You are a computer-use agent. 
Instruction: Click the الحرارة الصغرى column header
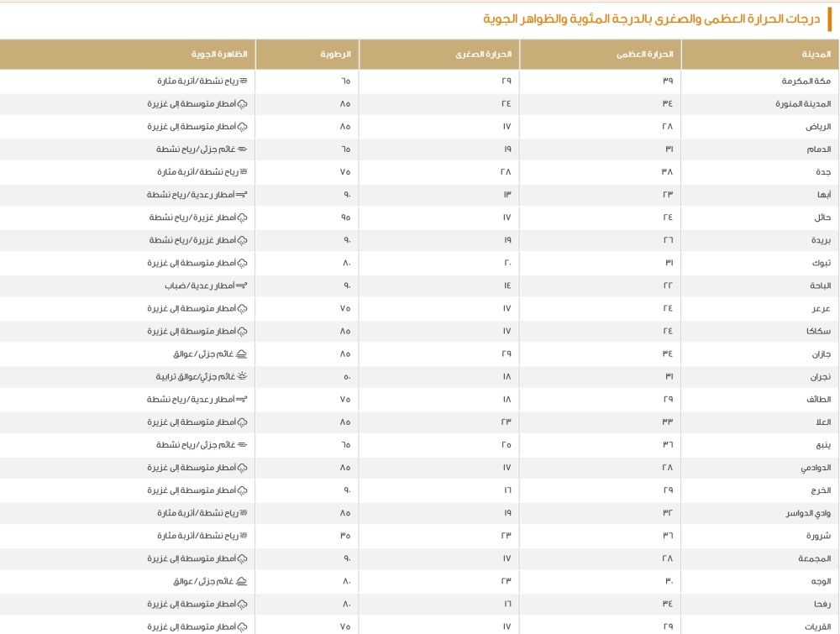491,55
